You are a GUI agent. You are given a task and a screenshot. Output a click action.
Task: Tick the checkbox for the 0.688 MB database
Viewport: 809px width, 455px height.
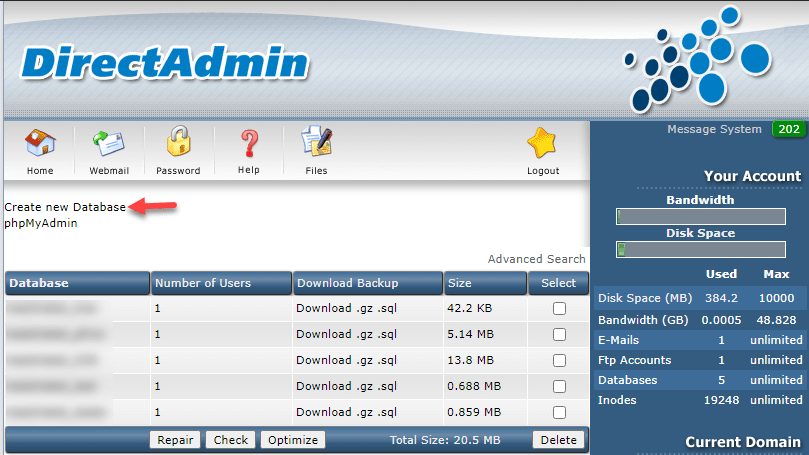559,386
